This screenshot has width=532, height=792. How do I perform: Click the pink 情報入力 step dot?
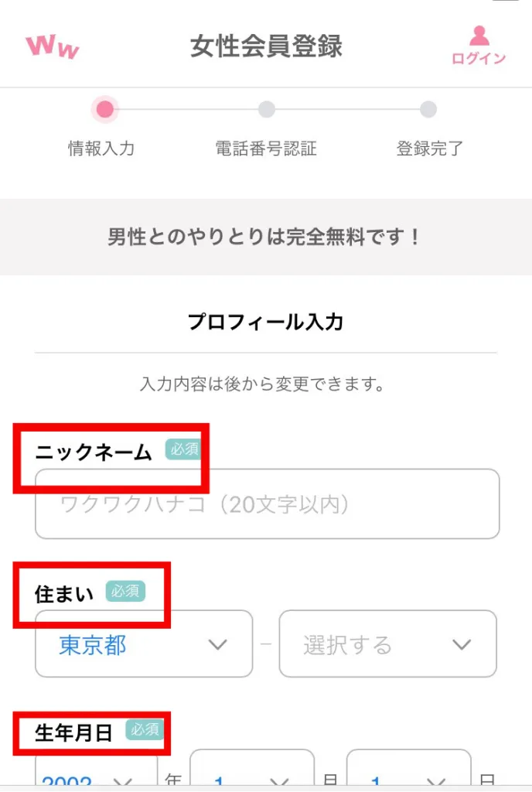pos(105,110)
